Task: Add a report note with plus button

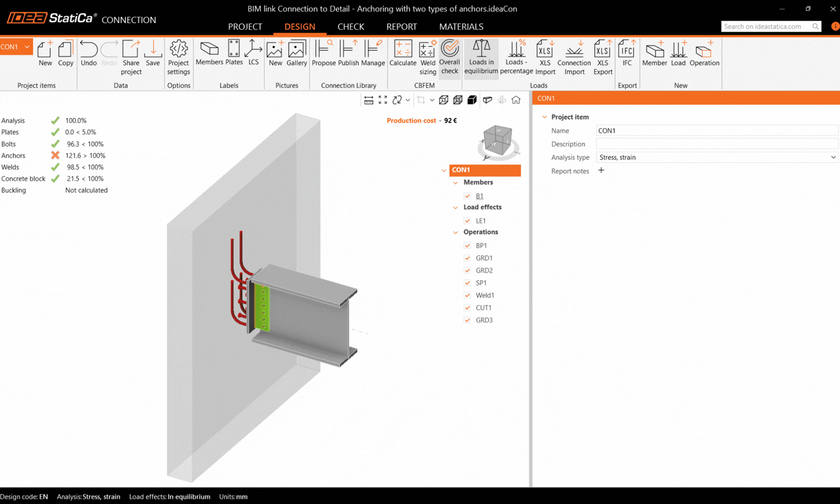Action: coord(601,171)
